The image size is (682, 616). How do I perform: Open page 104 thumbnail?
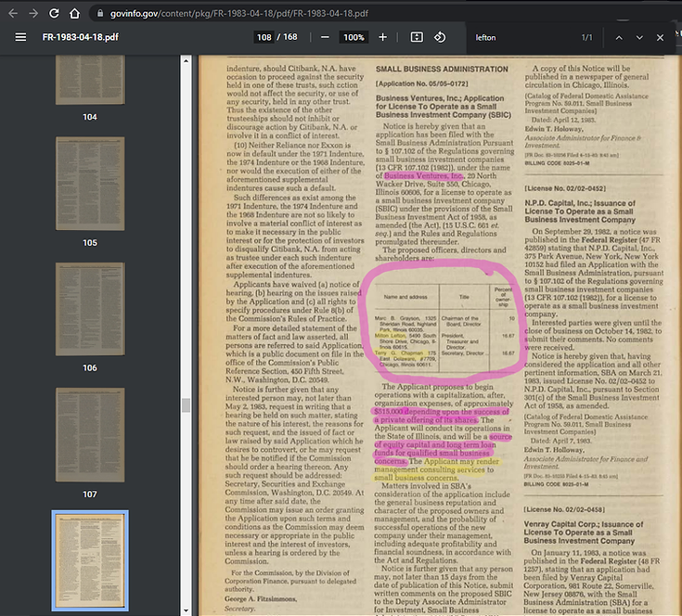90,80
